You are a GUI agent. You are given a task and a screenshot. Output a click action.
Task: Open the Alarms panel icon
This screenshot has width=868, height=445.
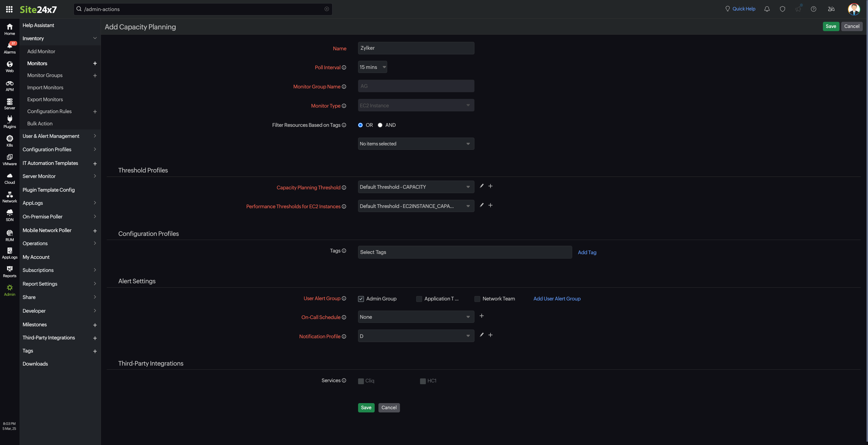pyautogui.click(x=9, y=47)
